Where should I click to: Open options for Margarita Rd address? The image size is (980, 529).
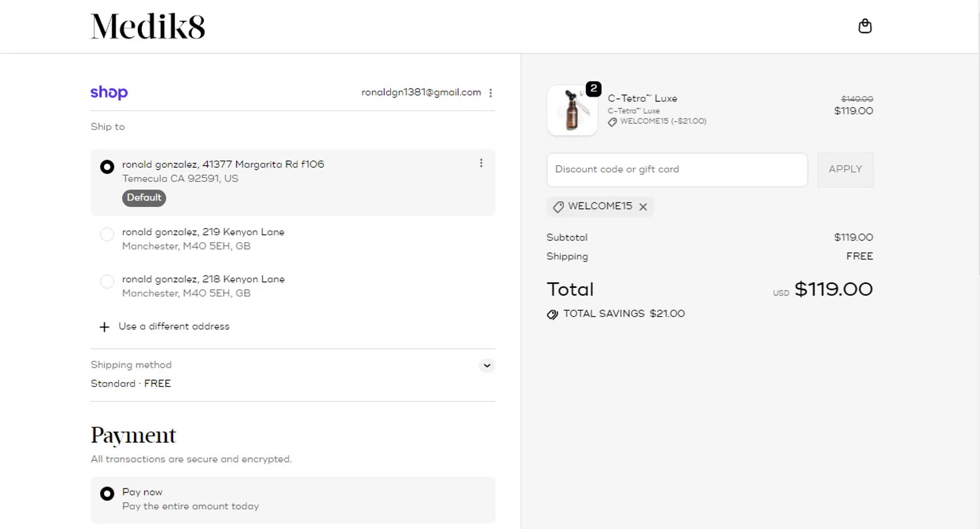(481, 163)
